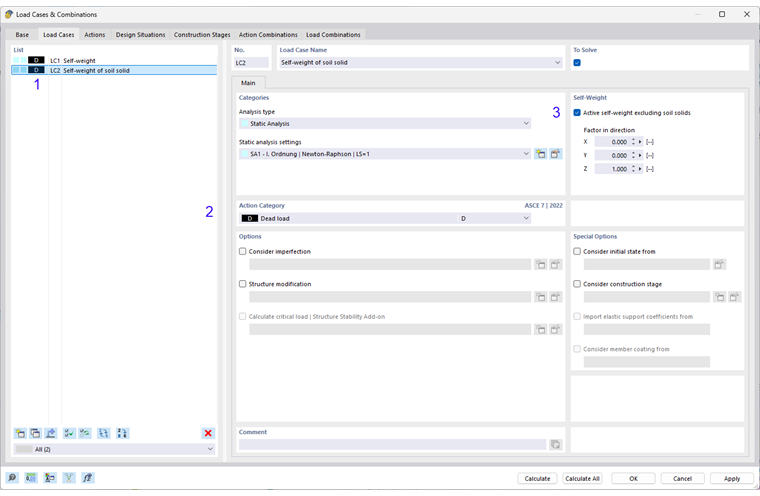Open the help search icon at bottom left
The image size is (760, 496).
pos(12,478)
